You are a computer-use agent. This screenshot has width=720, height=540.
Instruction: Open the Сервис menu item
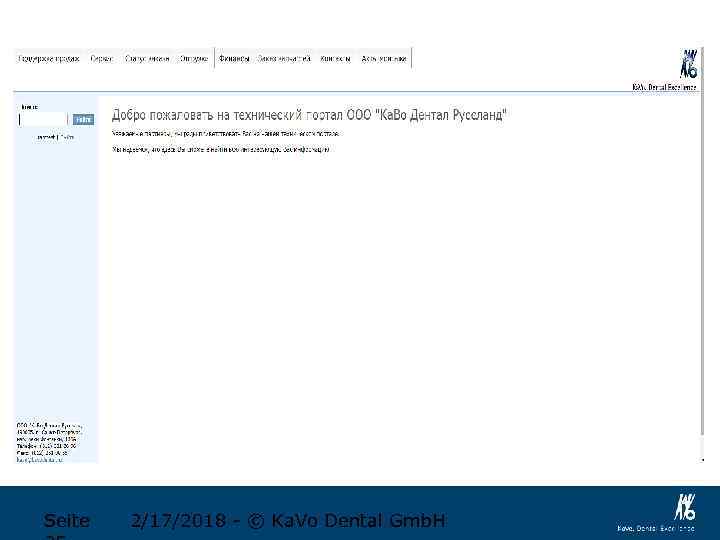pos(102,59)
